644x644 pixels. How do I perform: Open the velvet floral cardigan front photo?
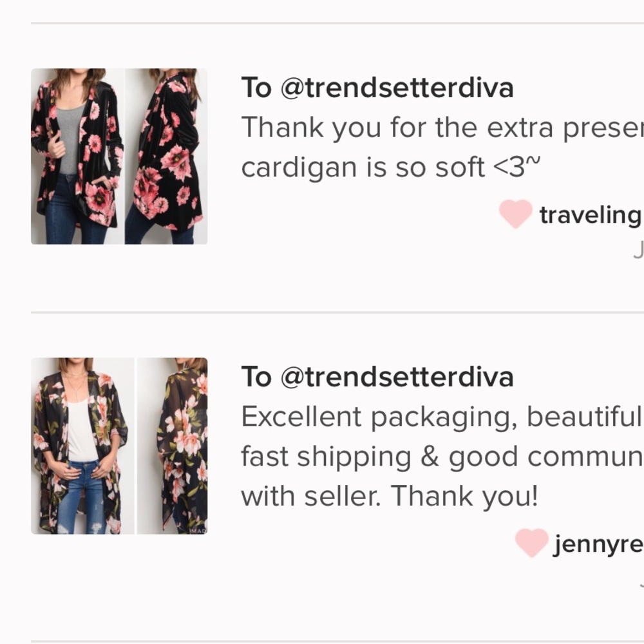(x=77, y=156)
